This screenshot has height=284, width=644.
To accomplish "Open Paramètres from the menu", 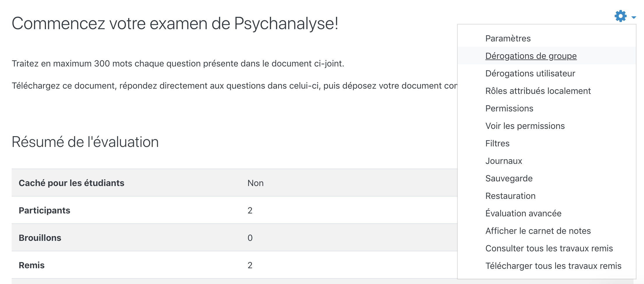I will pos(508,38).
